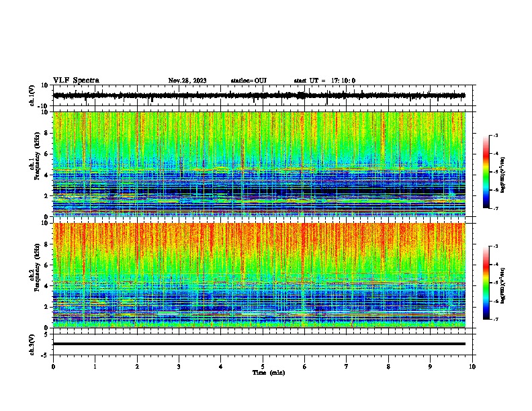
Task: Click the ch.1(V) waveform axis label
Action: coord(32,95)
